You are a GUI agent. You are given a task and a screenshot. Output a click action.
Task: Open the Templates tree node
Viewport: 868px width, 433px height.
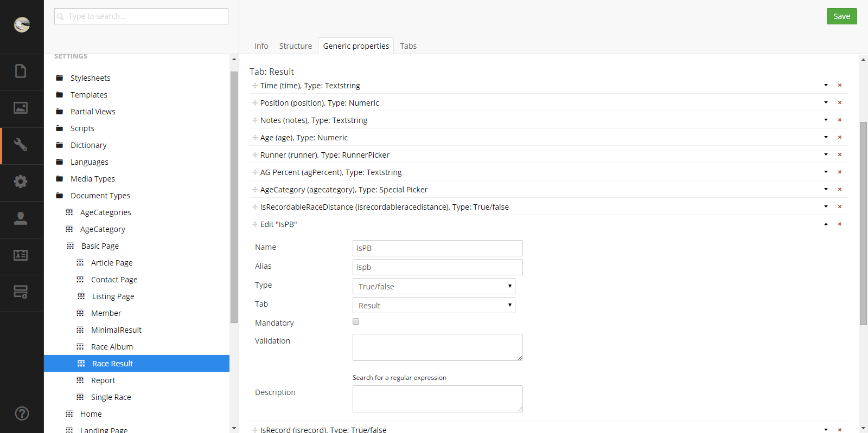pos(89,95)
